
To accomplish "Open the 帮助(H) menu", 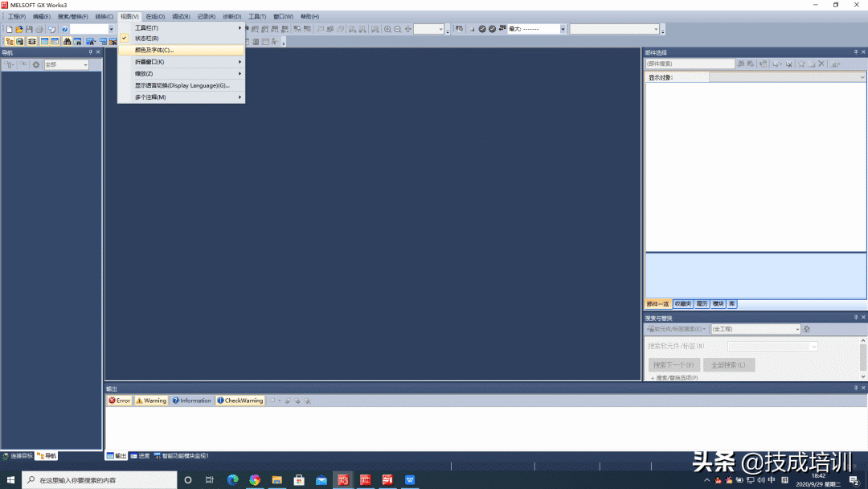I will pos(309,17).
